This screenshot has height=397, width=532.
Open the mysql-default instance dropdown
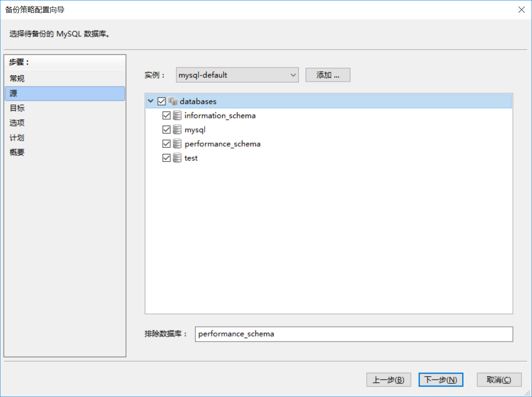[x=237, y=75]
